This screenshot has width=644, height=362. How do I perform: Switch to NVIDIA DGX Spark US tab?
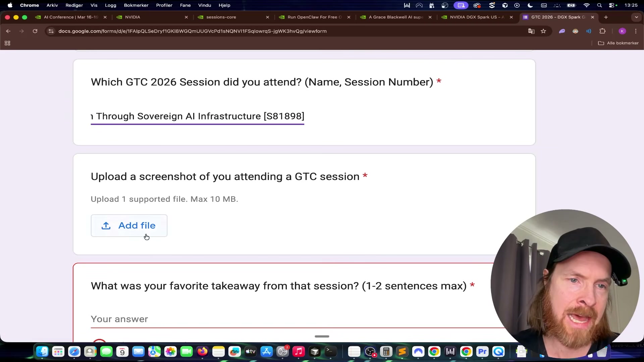pos(477,17)
